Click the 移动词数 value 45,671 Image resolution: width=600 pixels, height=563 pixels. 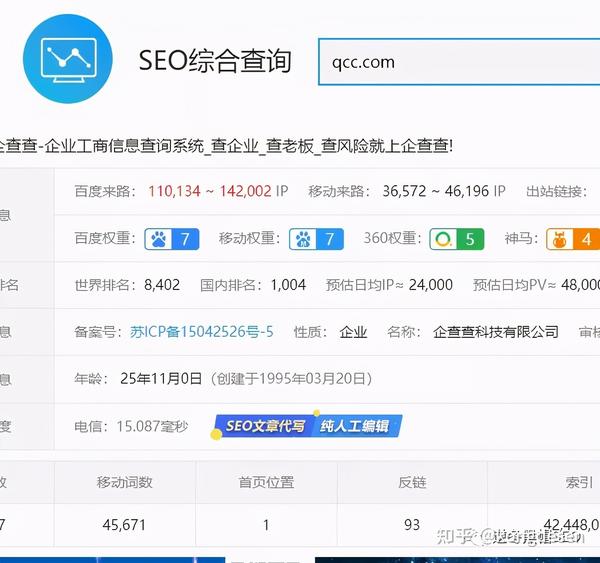pos(124,525)
